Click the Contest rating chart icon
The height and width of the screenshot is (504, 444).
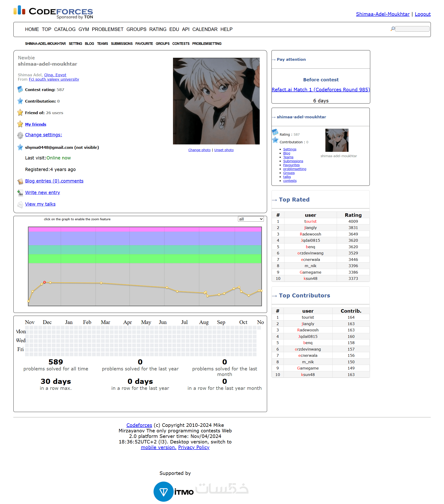(x=20, y=89)
